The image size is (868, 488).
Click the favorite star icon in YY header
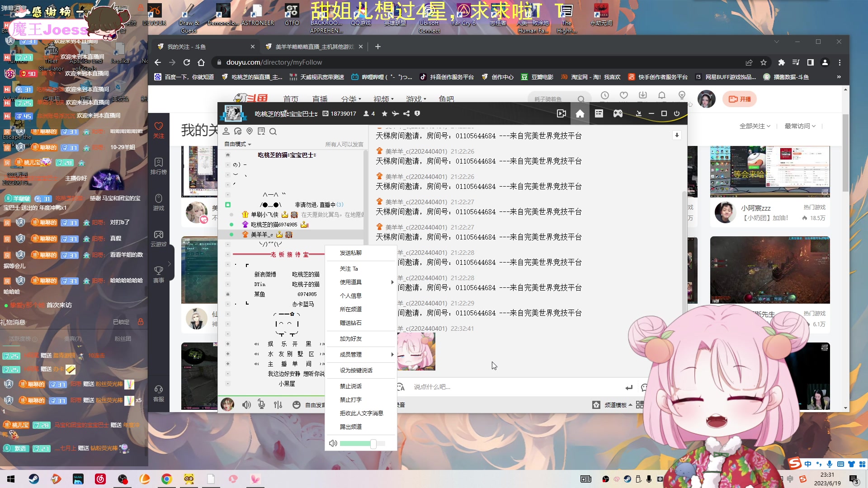pyautogui.click(x=384, y=114)
